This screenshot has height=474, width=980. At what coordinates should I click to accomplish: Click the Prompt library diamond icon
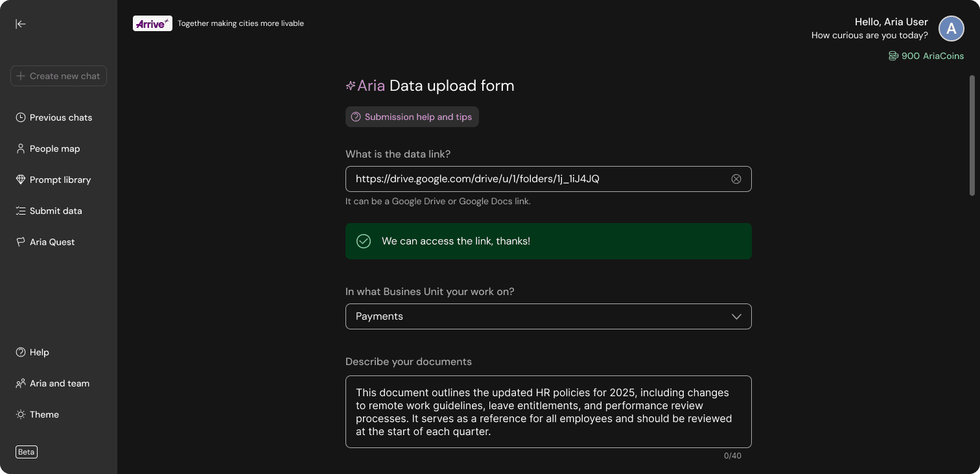click(x=21, y=180)
